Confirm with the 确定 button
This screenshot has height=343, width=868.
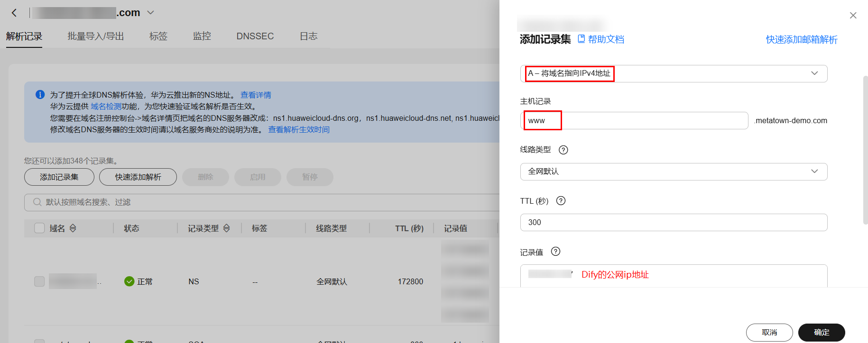click(x=822, y=332)
